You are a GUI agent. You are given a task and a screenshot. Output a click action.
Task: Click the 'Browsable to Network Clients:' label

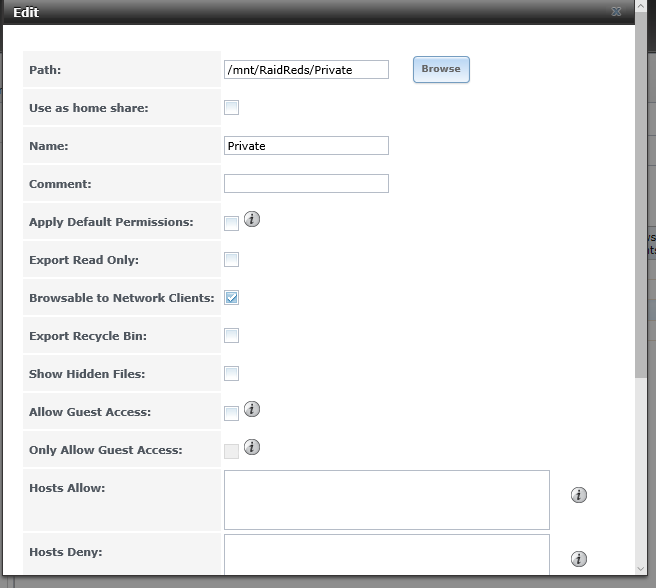tap(122, 298)
